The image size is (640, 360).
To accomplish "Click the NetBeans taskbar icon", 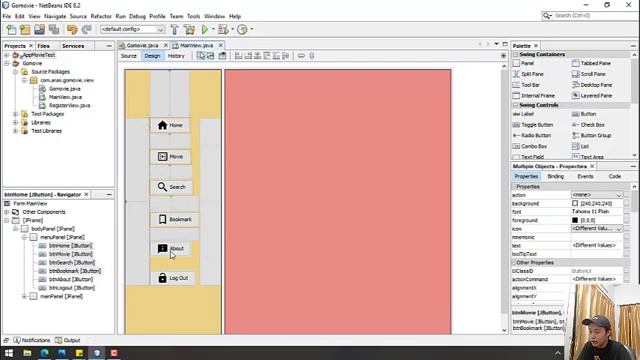I will (x=97, y=353).
